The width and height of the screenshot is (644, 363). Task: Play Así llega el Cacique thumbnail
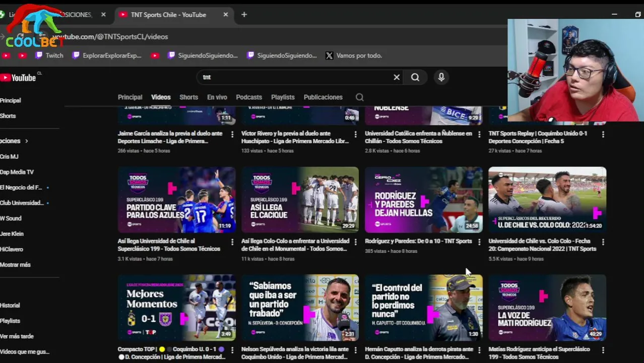pos(300,200)
